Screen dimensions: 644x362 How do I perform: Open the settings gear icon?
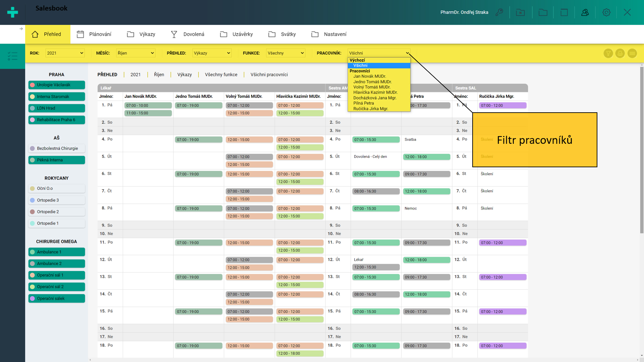[x=606, y=12]
